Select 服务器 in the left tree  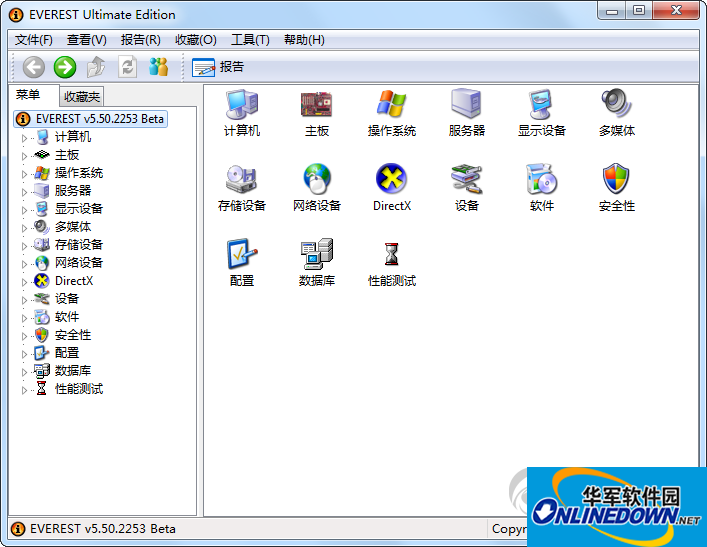pyautogui.click(x=73, y=191)
